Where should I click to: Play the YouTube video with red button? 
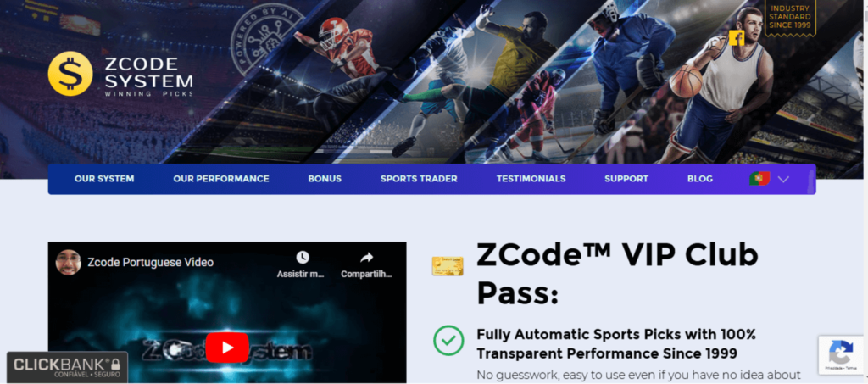[227, 348]
